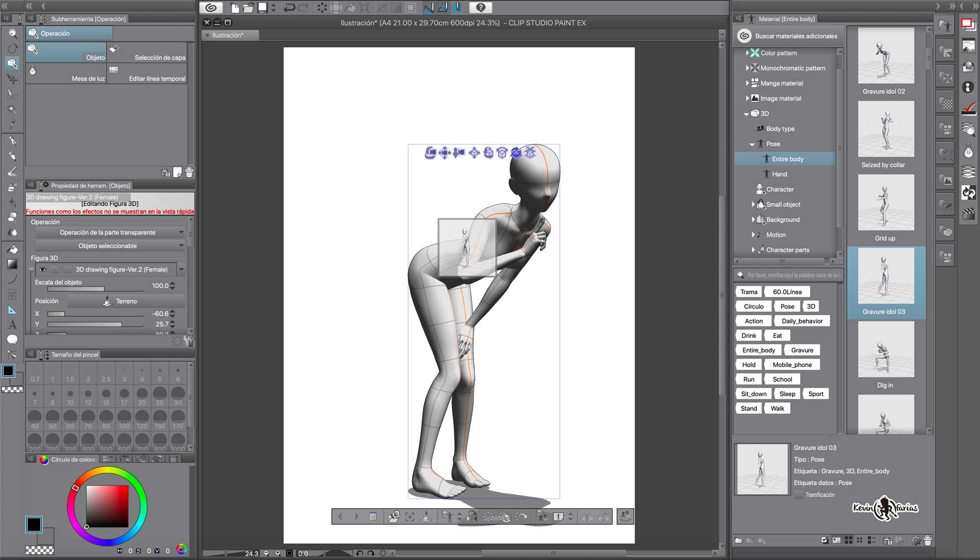980x560 pixels.
Task: Open CLIP STUDIO launcher icon
Action: (211, 8)
